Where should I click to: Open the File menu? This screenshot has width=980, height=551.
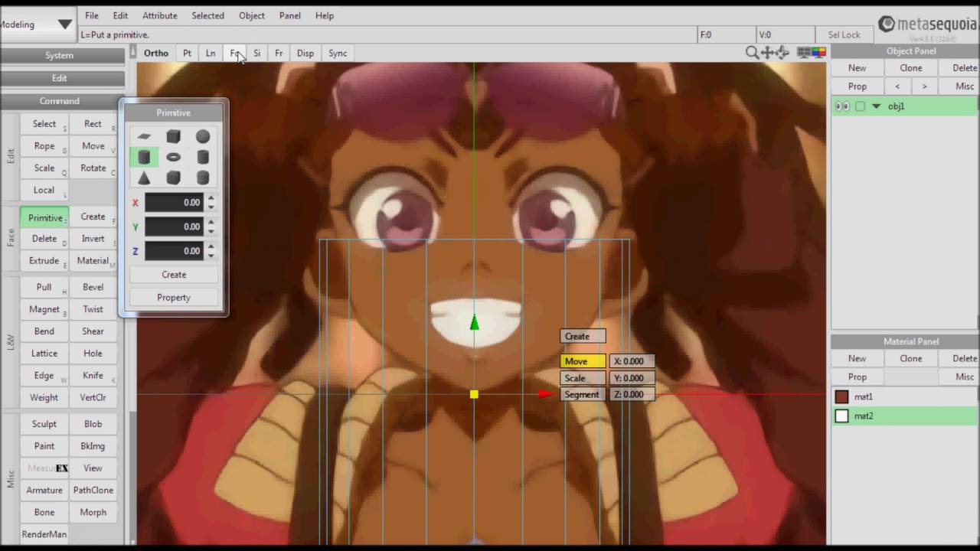[x=92, y=15]
